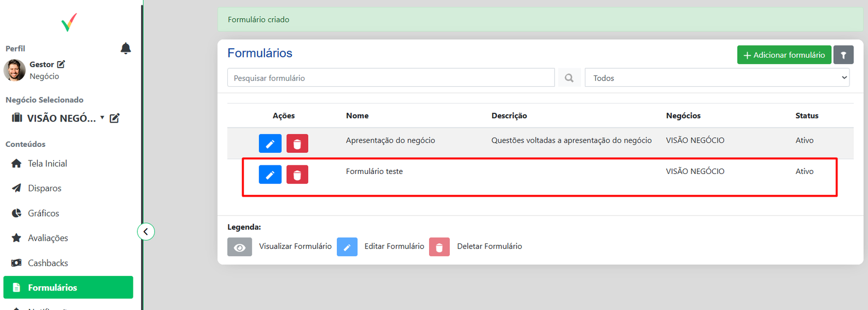
Task: Collapse the sidebar with arrow chevron
Action: pyautogui.click(x=145, y=231)
